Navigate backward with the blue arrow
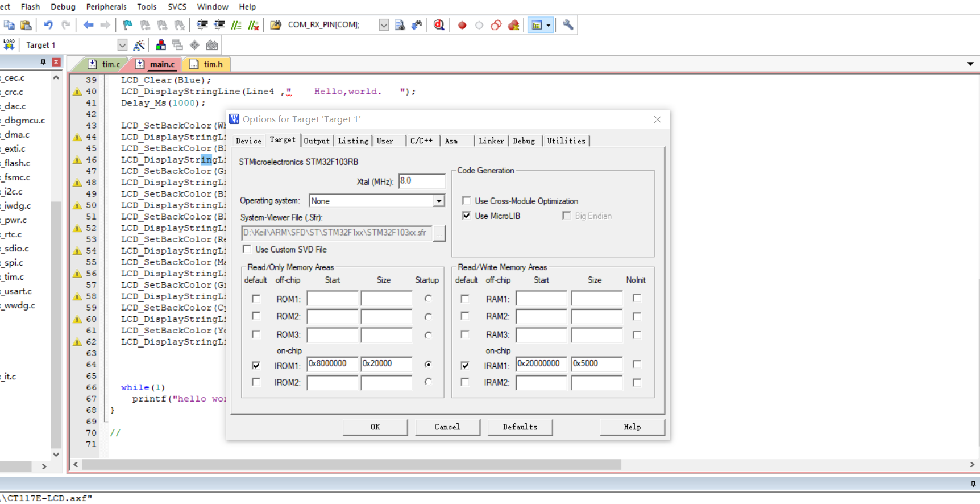This screenshot has width=980, height=504. [x=88, y=25]
